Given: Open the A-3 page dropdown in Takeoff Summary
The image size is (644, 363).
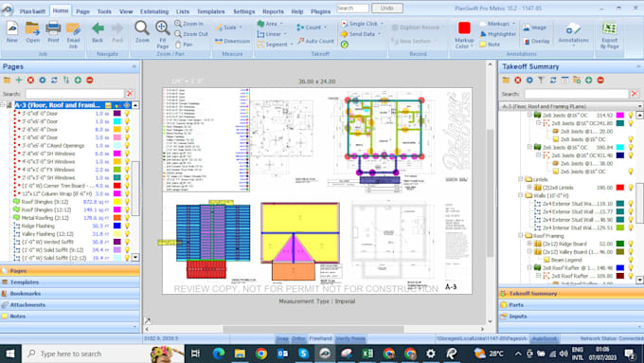Looking at the screenshot, I should pyautogui.click(x=639, y=106).
